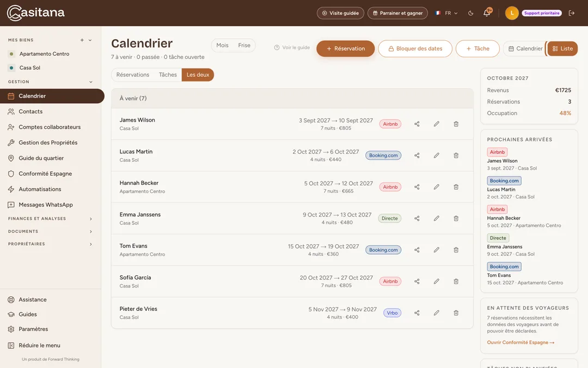Show the Réservations tab
The height and width of the screenshot is (368, 588).
point(133,75)
